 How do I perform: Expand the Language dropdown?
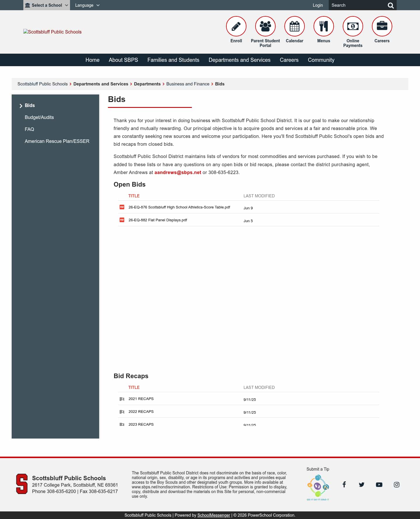(x=87, y=5)
